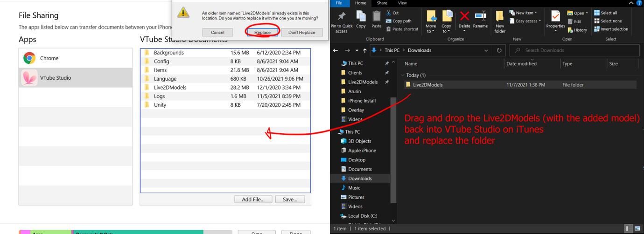The height and width of the screenshot is (234, 644).
Task: Click the Cut scissors icon
Action: (x=389, y=13)
